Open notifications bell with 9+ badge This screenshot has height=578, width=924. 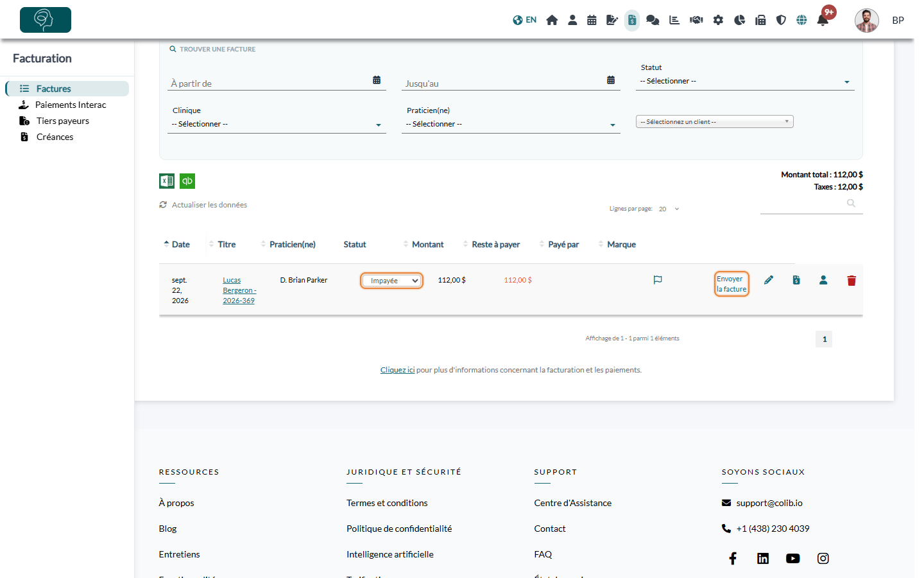tap(823, 19)
